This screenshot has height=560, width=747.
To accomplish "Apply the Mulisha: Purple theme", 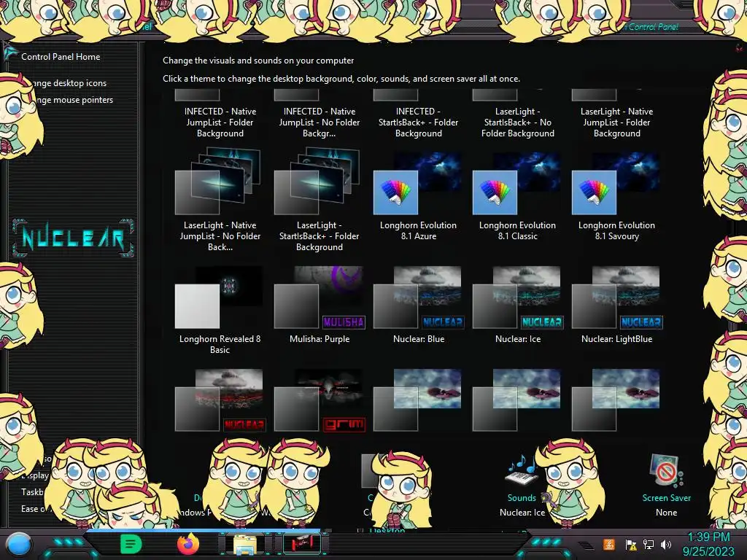I will coord(320,305).
